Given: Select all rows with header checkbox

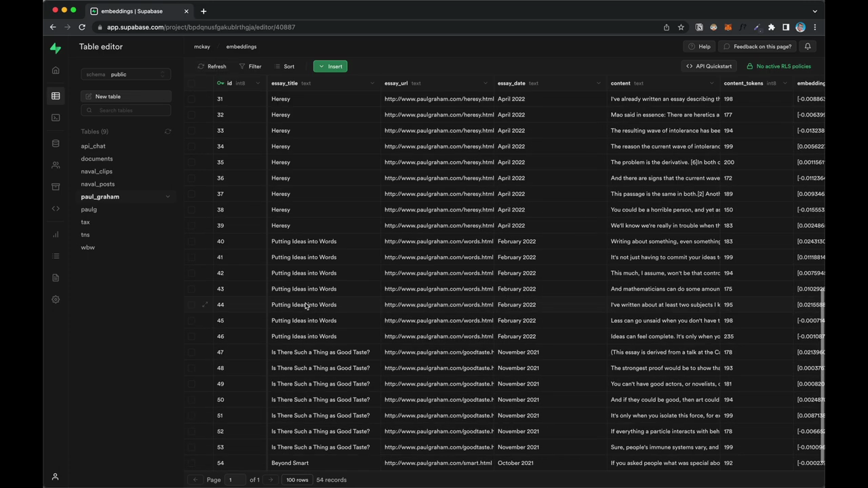Looking at the screenshot, I should pyautogui.click(x=191, y=83).
